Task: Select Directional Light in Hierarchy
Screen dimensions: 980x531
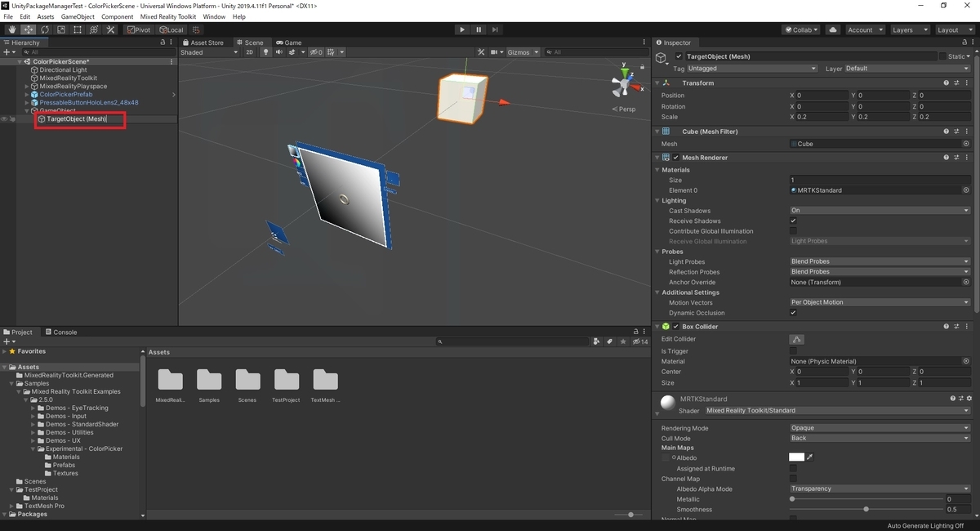Action: point(63,70)
